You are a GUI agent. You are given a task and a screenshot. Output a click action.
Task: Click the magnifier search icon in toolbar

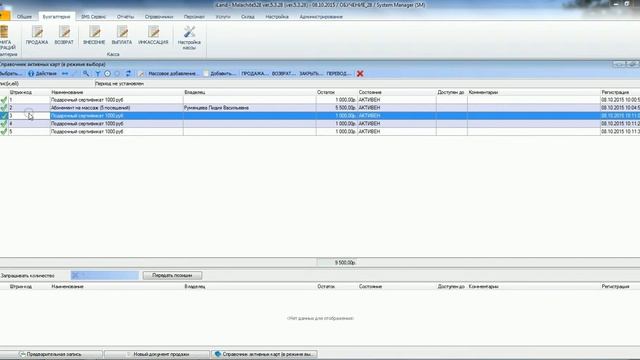tap(86, 74)
